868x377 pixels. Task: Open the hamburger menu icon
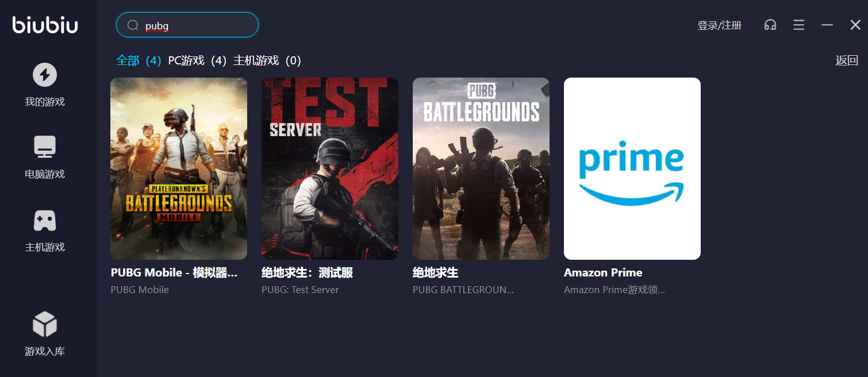[798, 25]
